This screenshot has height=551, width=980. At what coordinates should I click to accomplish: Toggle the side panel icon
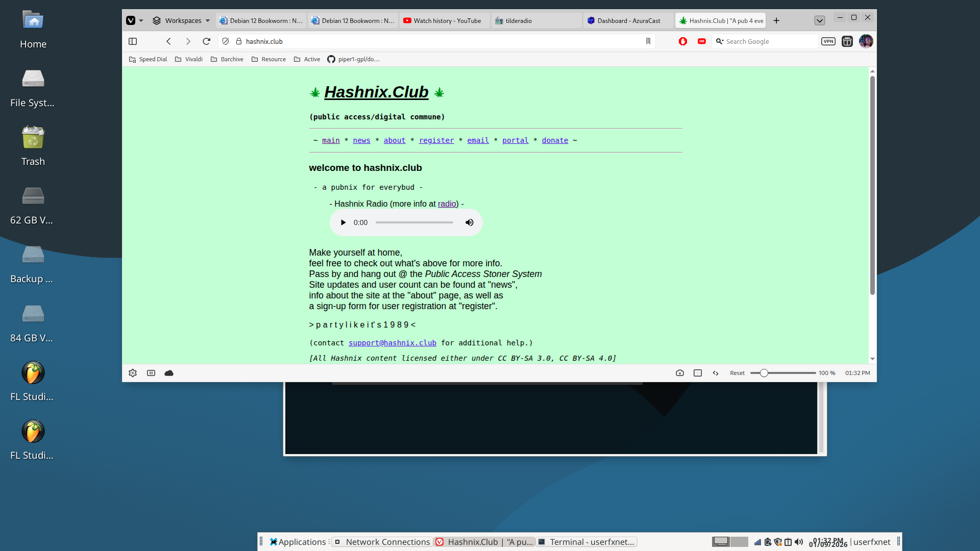click(133, 41)
